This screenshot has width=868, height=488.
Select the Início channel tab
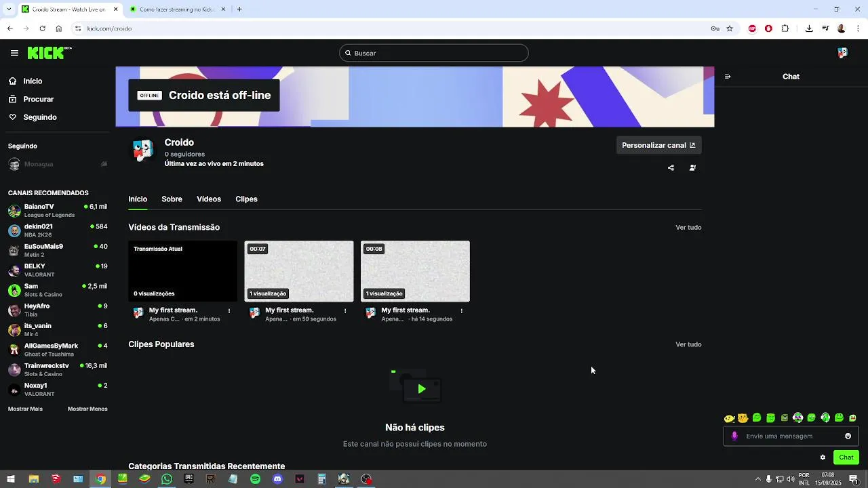click(x=138, y=199)
